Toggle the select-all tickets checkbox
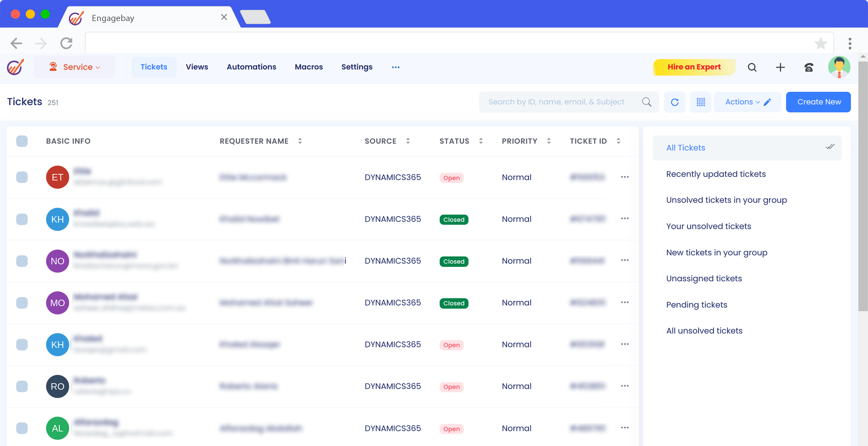This screenshot has height=446, width=868. click(22, 141)
